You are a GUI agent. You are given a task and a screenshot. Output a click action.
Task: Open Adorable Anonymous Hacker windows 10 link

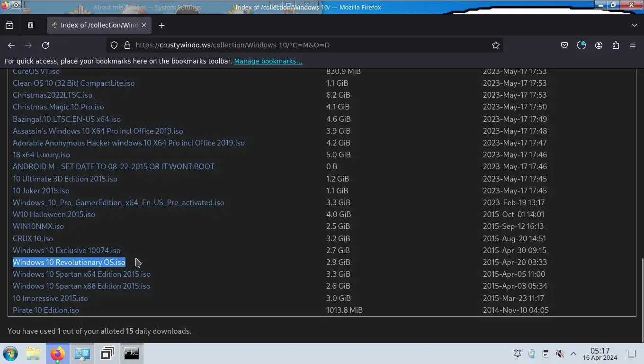(129, 143)
